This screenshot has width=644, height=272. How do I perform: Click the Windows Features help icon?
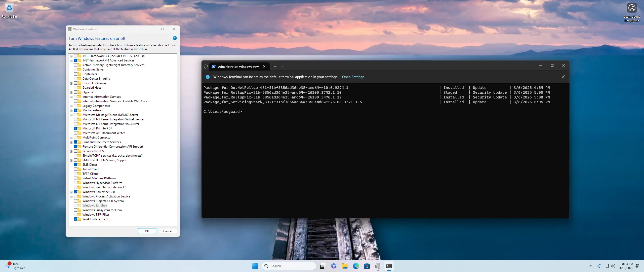click(x=175, y=38)
